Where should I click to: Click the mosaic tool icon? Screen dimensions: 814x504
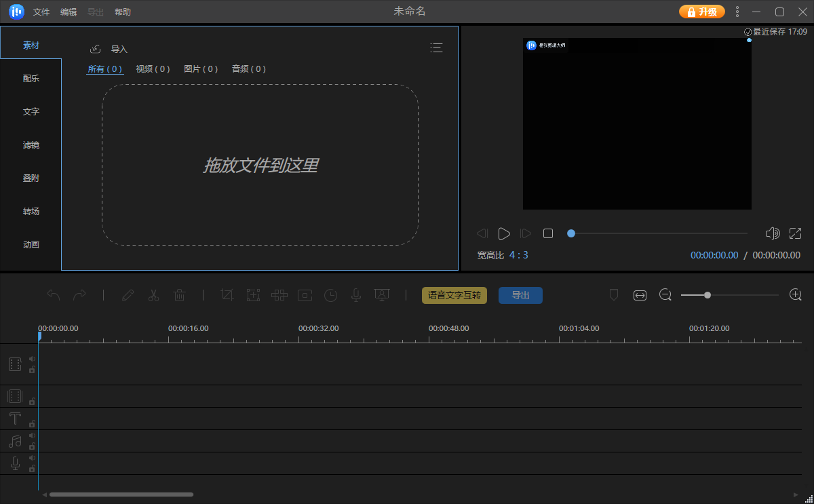click(x=279, y=295)
